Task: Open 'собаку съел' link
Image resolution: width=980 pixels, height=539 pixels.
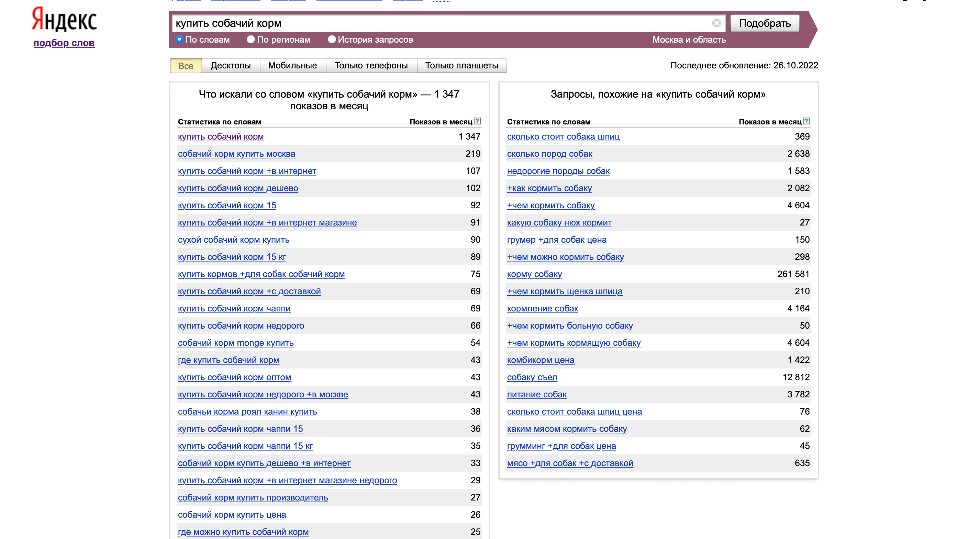Action: (x=532, y=377)
